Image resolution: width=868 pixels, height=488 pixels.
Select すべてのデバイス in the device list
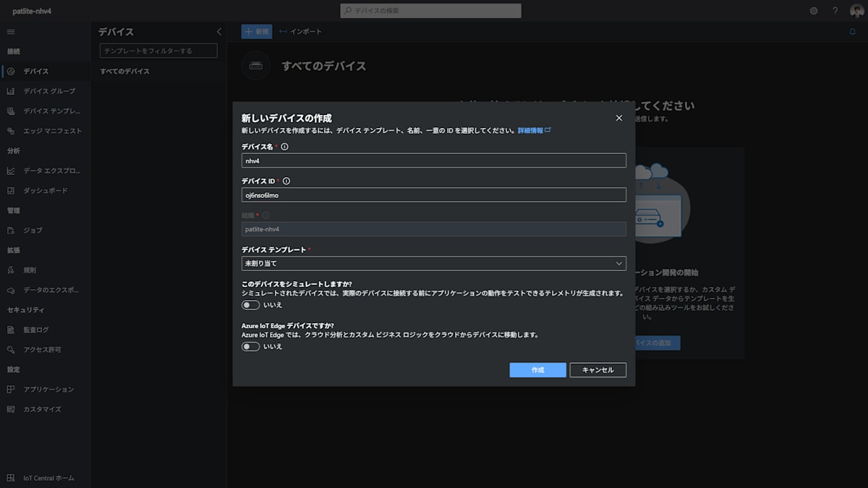pos(124,72)
